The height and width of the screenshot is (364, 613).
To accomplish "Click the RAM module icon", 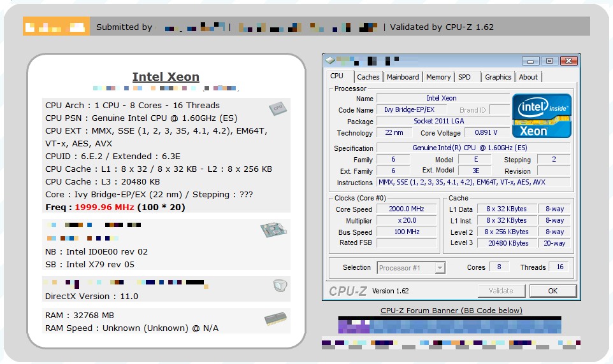I will pos(275,318).
